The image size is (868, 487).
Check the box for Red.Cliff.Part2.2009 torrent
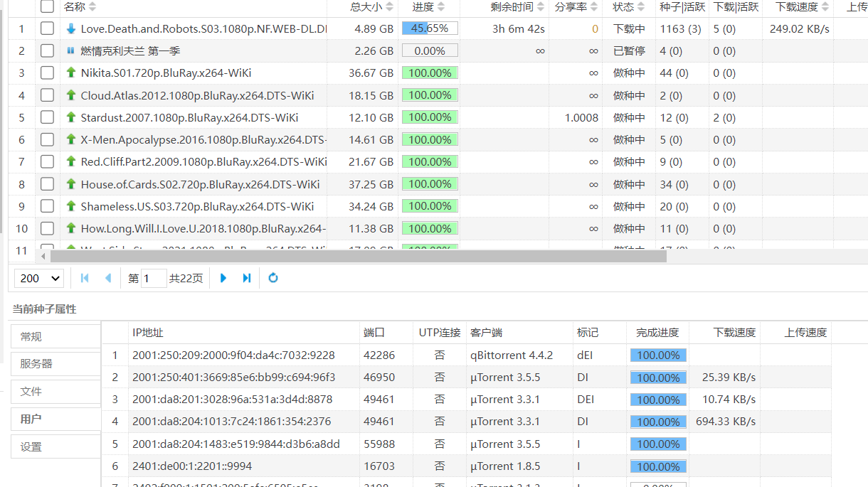tap(47, 162)
